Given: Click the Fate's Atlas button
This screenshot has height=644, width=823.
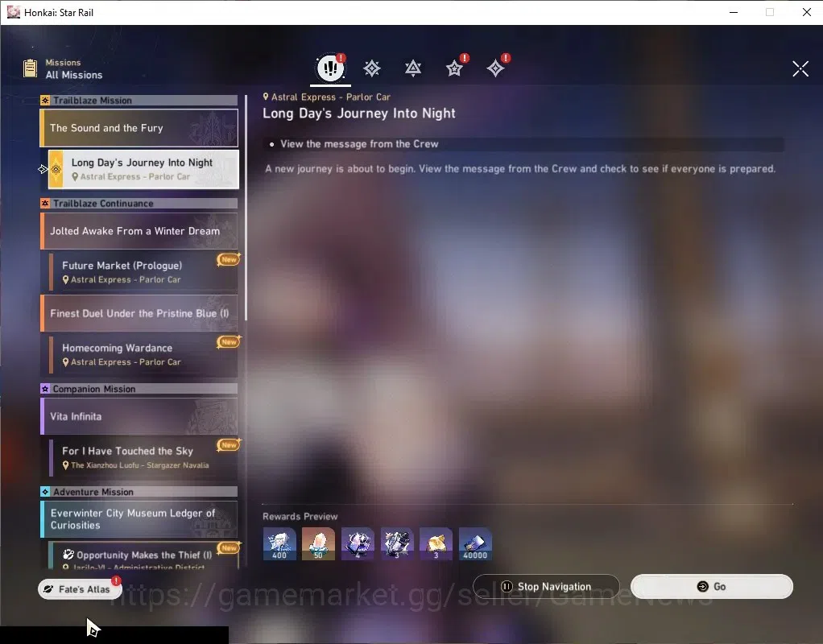Looking at the screenshot, I should [80, 589].
